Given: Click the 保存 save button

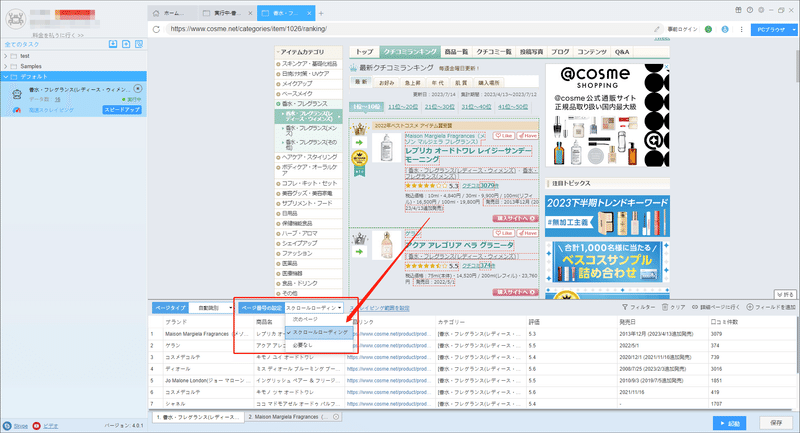Looking at the screenshot, I should (x=776, y=423).
